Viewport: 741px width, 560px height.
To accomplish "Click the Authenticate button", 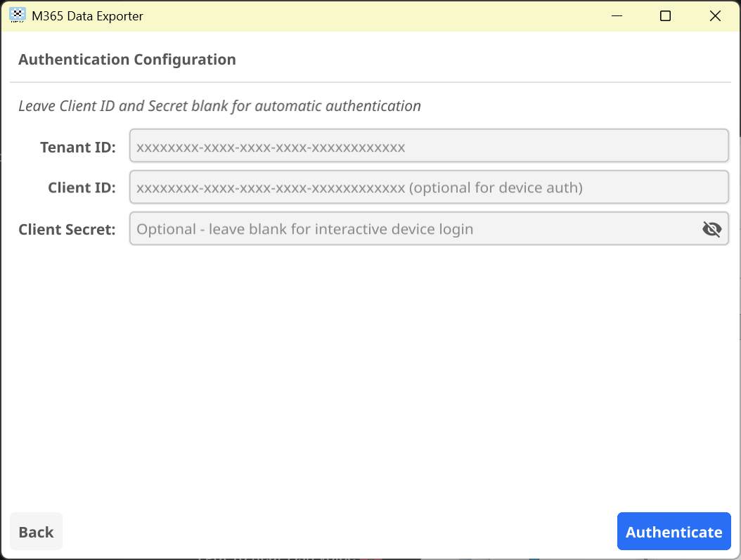I will point(674,531).
